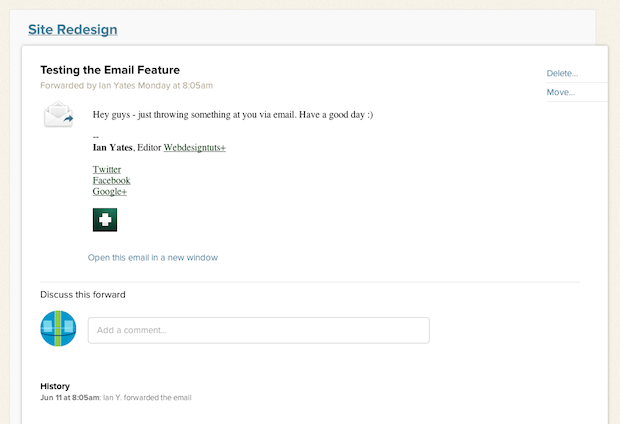
Task: Click the forwarded email envelope icon
Action: pyautogui.click(x=59, y=114)
